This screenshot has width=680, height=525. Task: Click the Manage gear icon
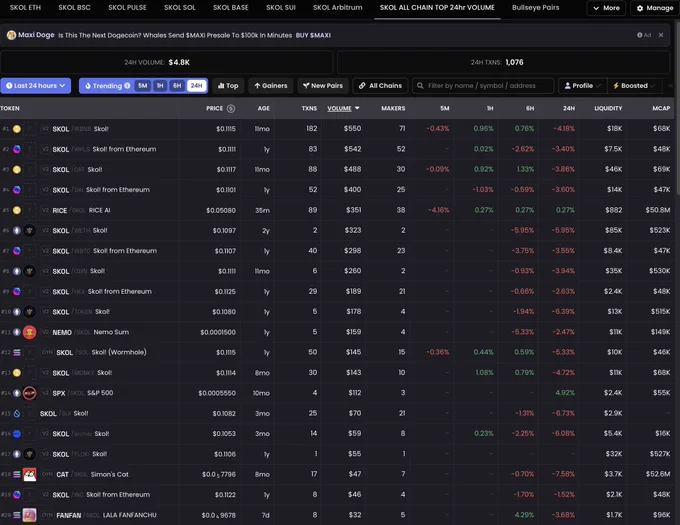point(640,8)
